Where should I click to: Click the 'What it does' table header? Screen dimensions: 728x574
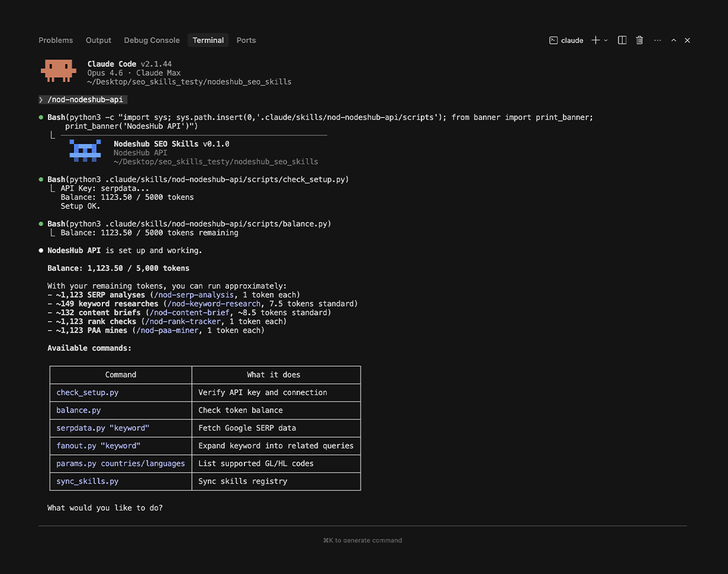[x=276, y=375]
